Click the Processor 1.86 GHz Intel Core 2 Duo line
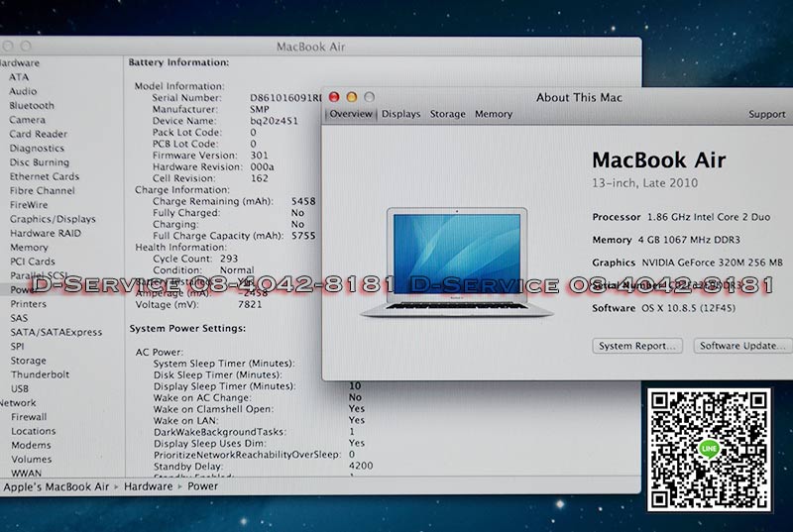The width and height of the screenshot is (793, 532). pyautogui.click(x=681, y=217)
